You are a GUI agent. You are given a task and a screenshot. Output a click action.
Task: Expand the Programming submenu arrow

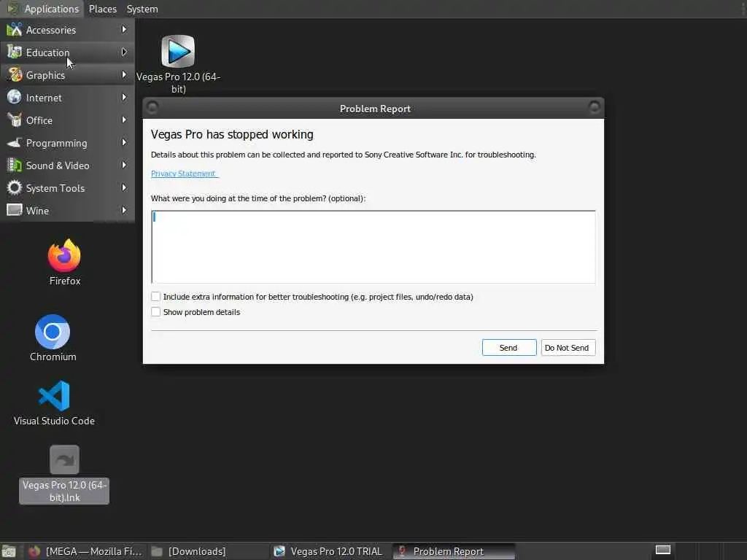tap(124, 142)
